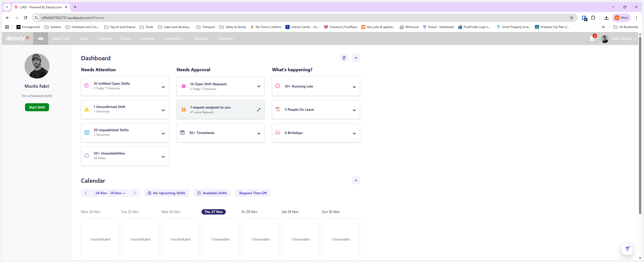644x262 pixels.
Task: Click the Murilo Fabri profile photo
Action: click(x=37, y=66)
